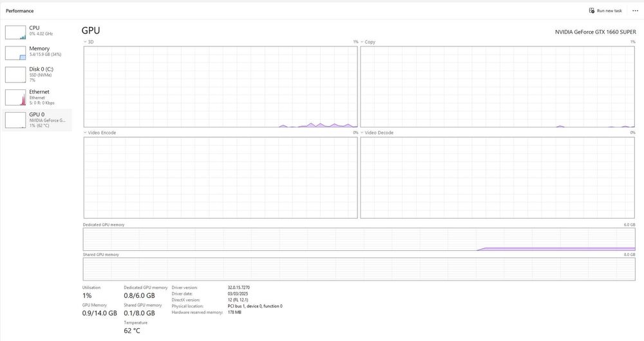
Task: Click the 6.0 GB dedicated memory scale label
Action: pos(630,225)
